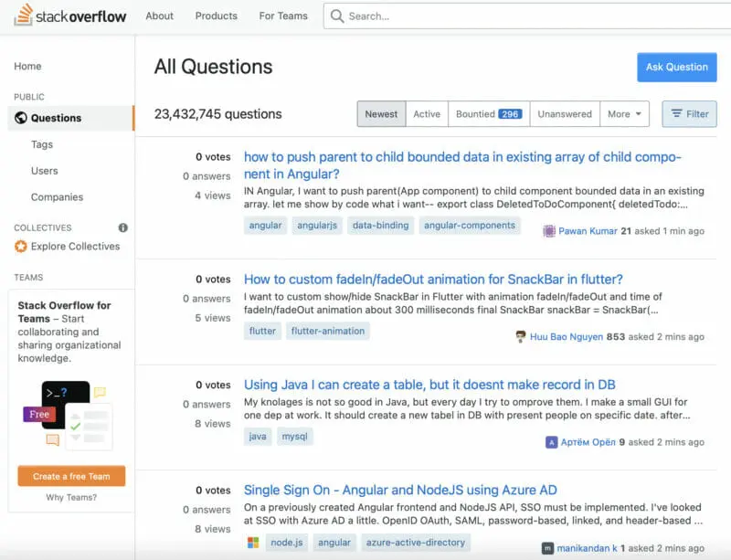Image resolution: width=731 pixels, height=560 pixels.
Task: Click the Stack Overflow logo
Action: pyautogui.click(x=72, y=16)
